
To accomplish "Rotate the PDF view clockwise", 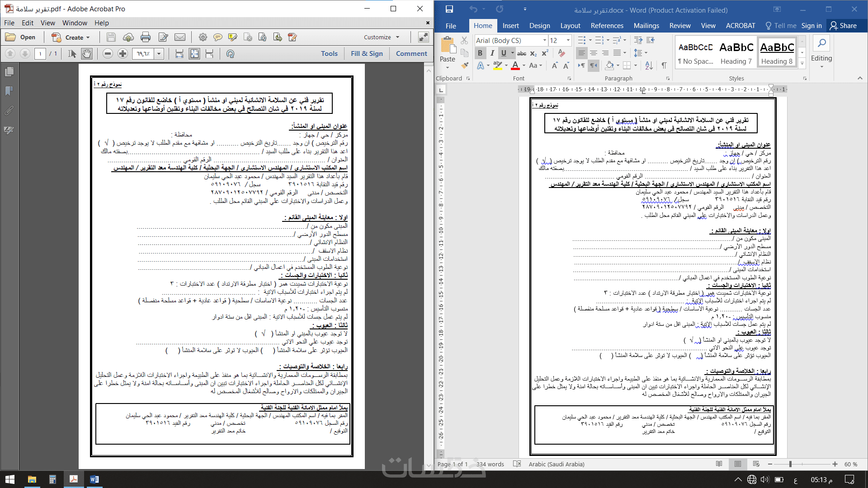I will (230, 54).
